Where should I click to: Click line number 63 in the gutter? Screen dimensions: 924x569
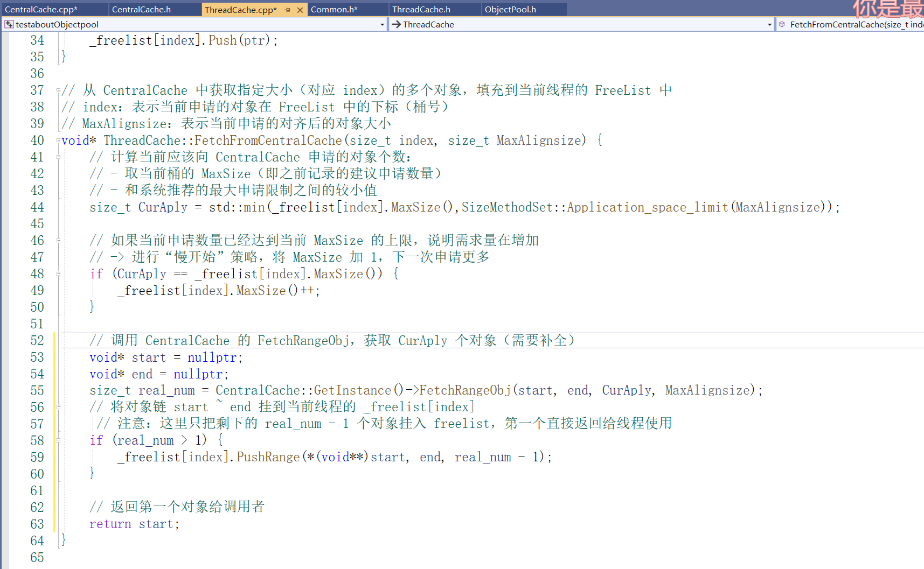coord(37,524)
